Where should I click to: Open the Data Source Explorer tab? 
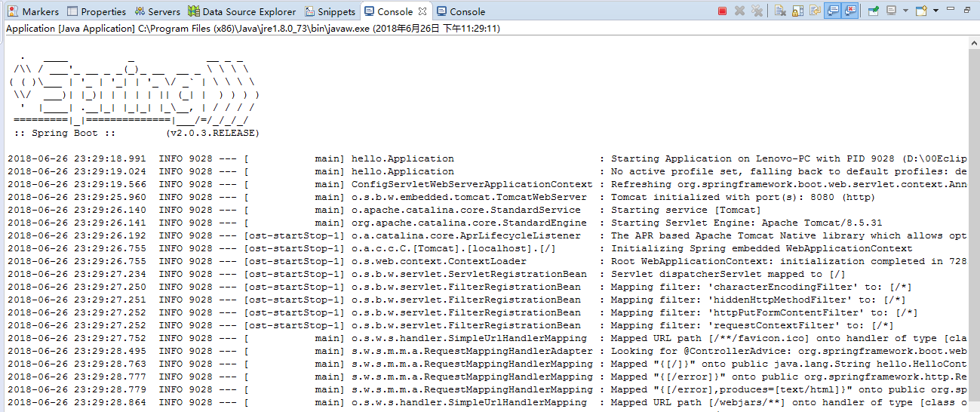click(x=241, y=11)
